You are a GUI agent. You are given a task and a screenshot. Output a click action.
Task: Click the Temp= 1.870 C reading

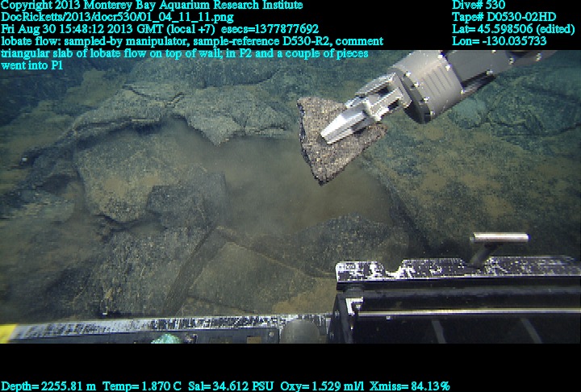pos(142,386)
